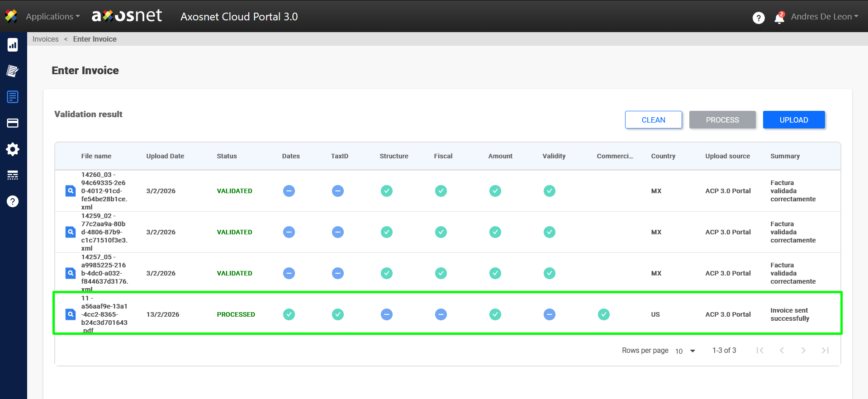
Task: Click the table rows icon in sidebar
Action: [13, 176]
